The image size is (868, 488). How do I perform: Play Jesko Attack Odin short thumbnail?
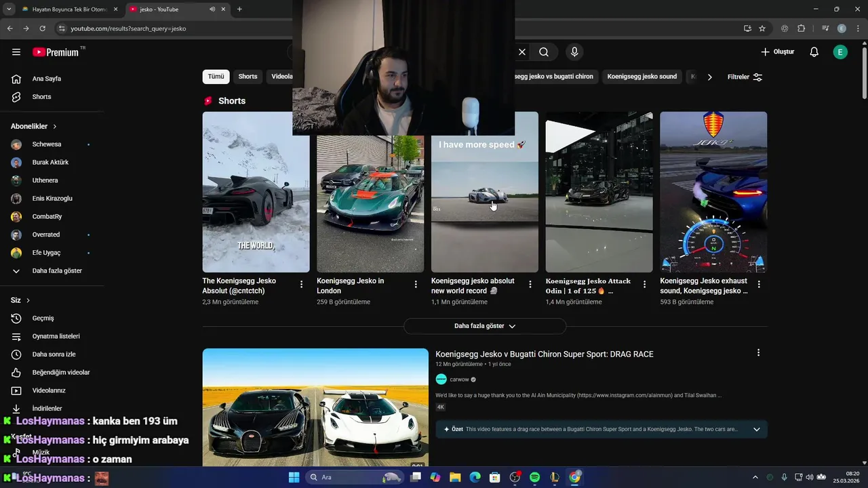[599, 192]
